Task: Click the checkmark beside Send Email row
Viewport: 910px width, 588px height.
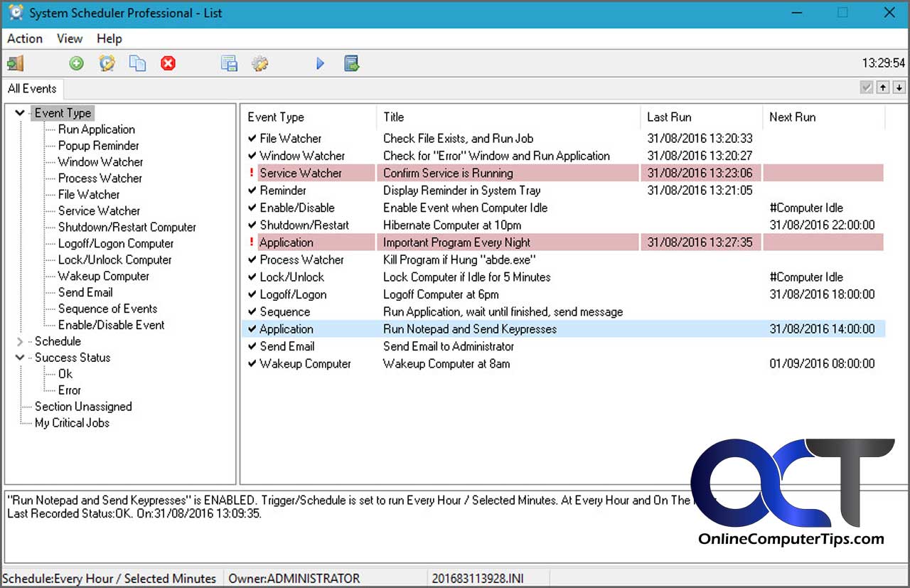Action: (x=252, y=346)
